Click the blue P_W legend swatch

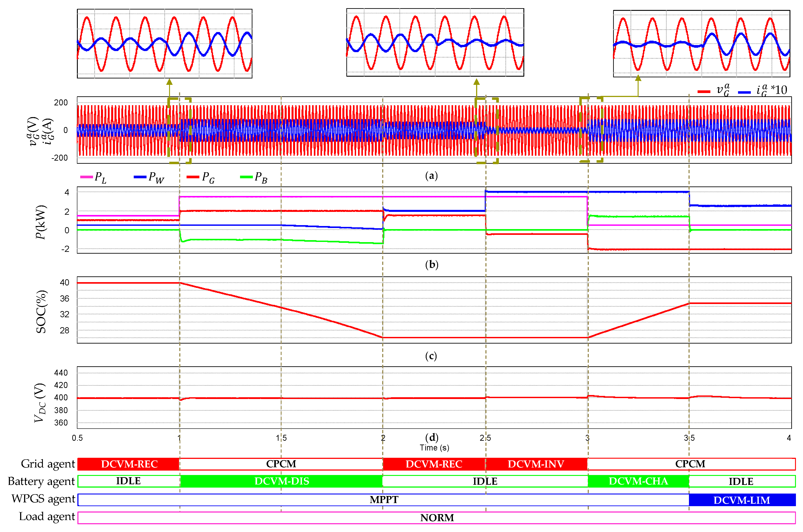tap(140, 177)
